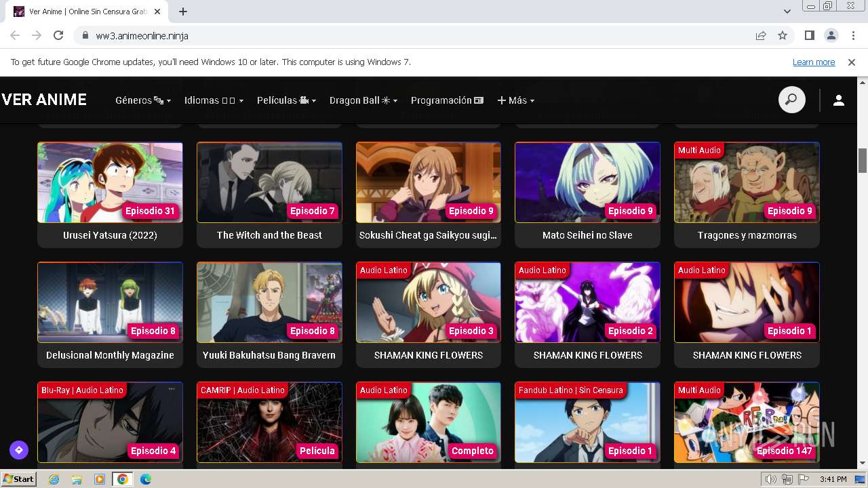The width and height of the screenshot is (868, 488).
Task: Select CAMRIP Audio Latino Película thumbnail
Action: click(x=269, y=422)
